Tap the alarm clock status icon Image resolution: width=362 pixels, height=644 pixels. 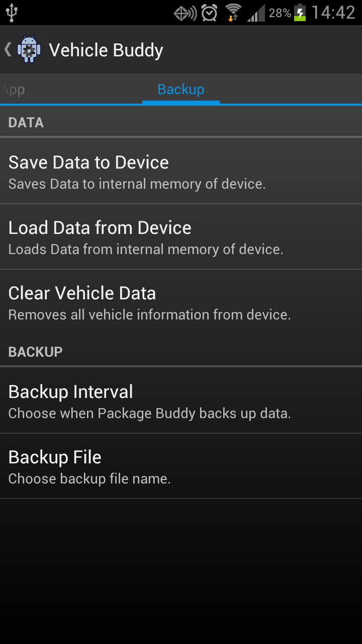click(x=209, y=13)
